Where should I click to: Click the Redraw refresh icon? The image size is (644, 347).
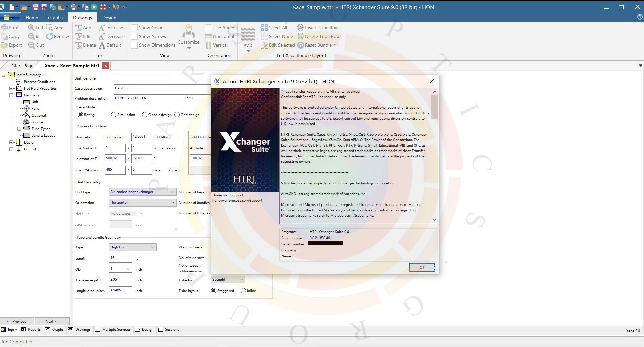click(x=50, y=36)
